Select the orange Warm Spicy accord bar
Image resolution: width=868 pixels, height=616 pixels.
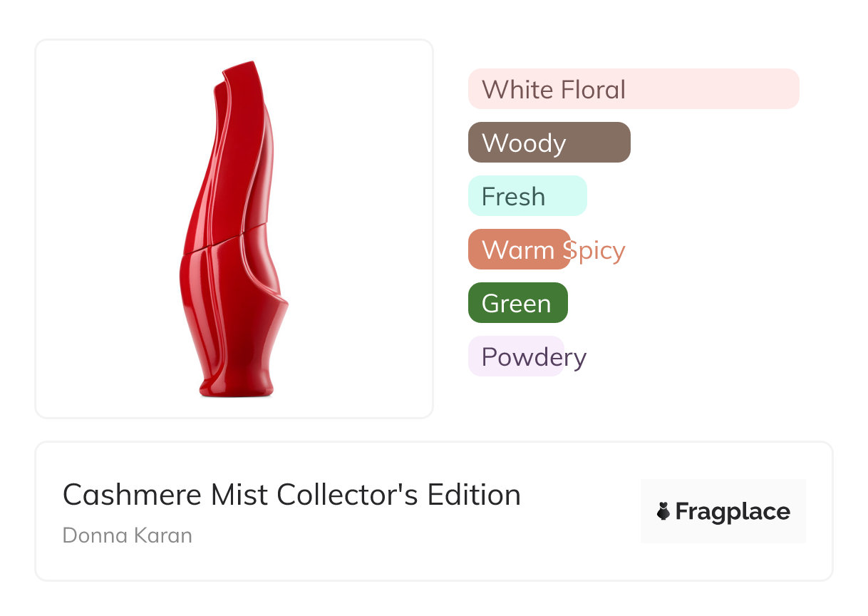519,250
